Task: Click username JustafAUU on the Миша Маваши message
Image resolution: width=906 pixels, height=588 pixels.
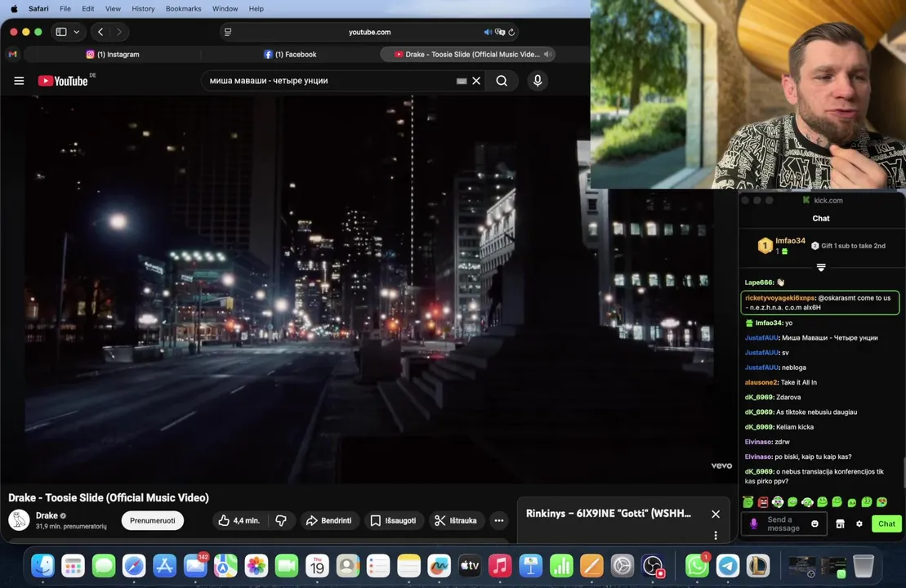Action: click(x=761, y=338)
